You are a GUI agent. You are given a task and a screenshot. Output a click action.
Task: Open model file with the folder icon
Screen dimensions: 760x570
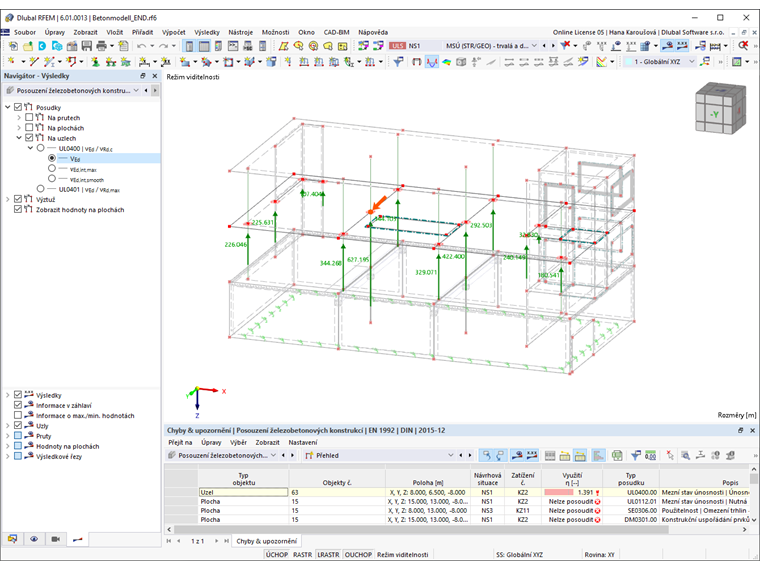click(x=28, y=46)
